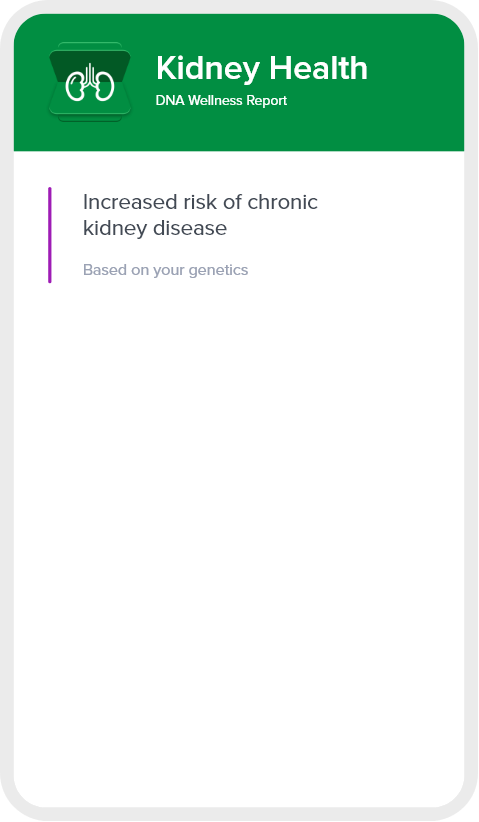Click the purple vertical risk indicator bar

coord(50,235)
